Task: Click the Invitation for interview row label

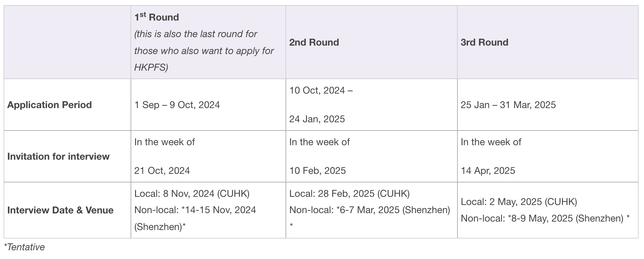Action: tap(58, 156)
